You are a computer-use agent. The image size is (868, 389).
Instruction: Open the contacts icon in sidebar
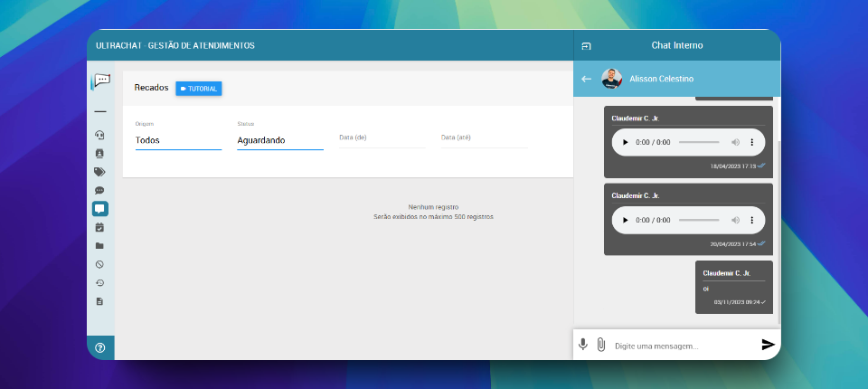pos(99,154)
